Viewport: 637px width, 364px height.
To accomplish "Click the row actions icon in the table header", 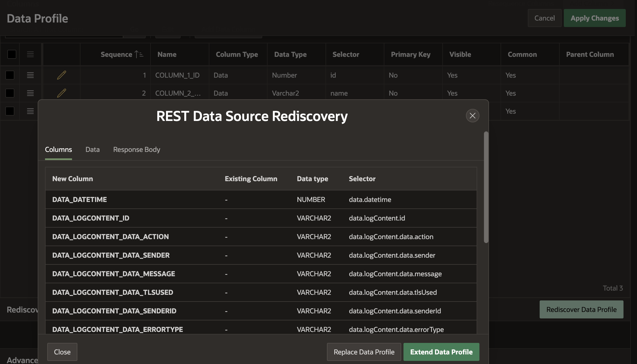I will (30, 54).
